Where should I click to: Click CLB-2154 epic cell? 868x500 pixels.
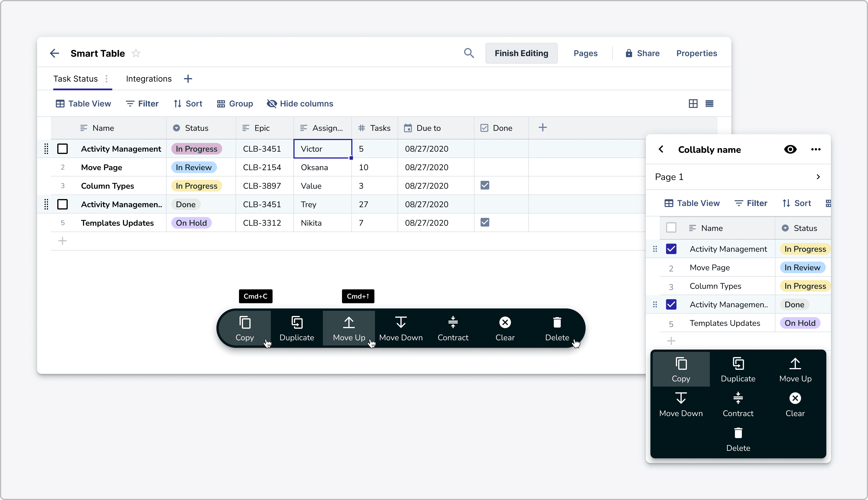click(x=264, y=167)
